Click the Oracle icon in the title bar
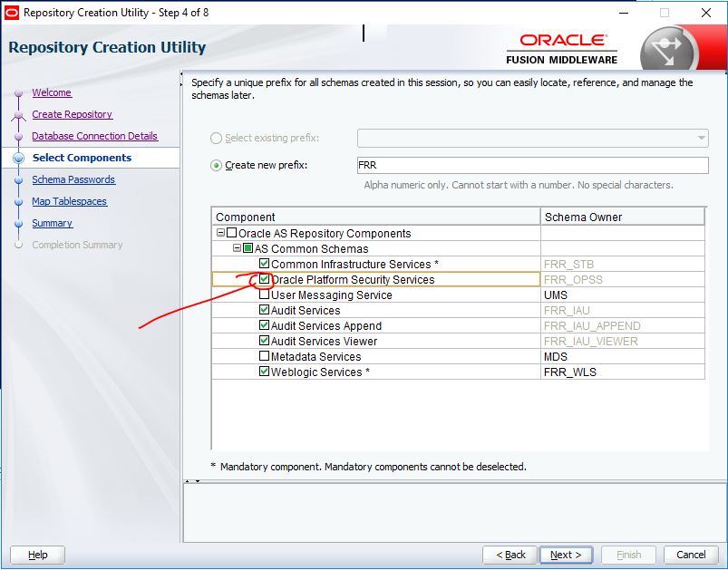 pyautogui.click(x=12, y=13)
